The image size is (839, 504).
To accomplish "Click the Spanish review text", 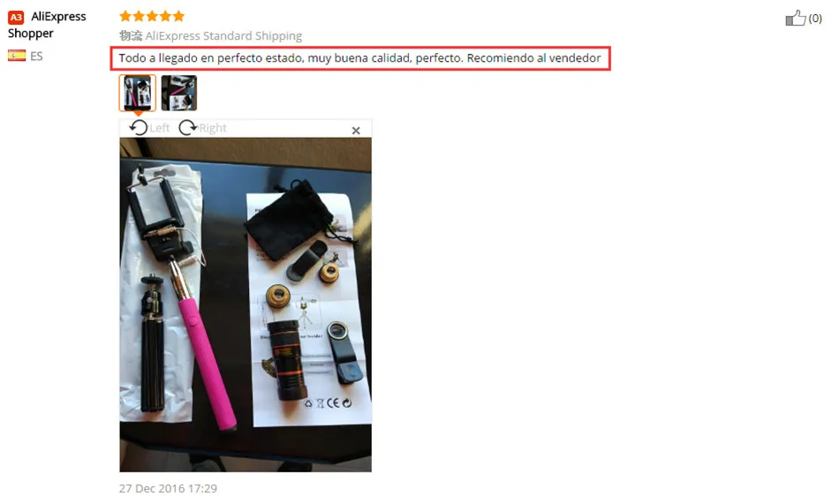I will click(359, 57).
